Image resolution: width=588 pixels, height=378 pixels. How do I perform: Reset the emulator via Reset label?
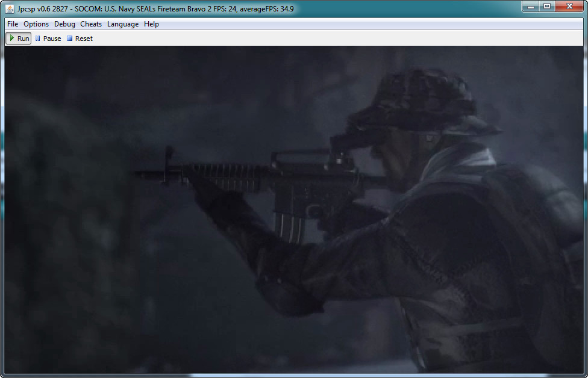84,39
